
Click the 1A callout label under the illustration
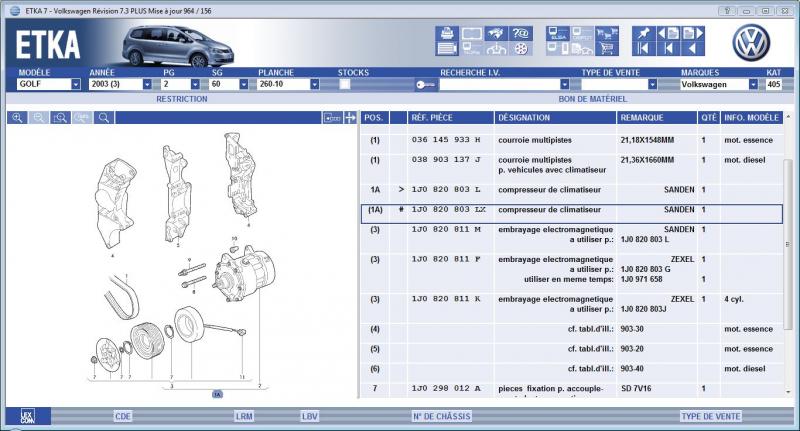tap(217, 394)
